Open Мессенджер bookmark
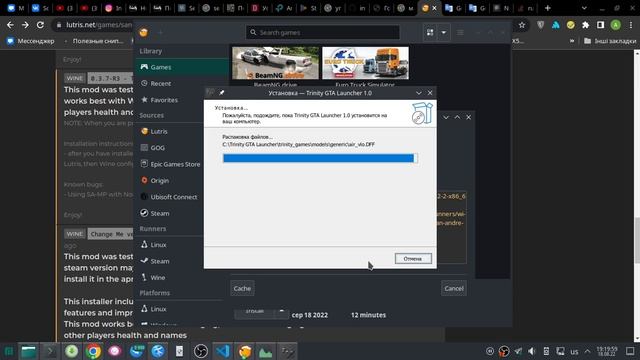 click(x=31, y=41)
